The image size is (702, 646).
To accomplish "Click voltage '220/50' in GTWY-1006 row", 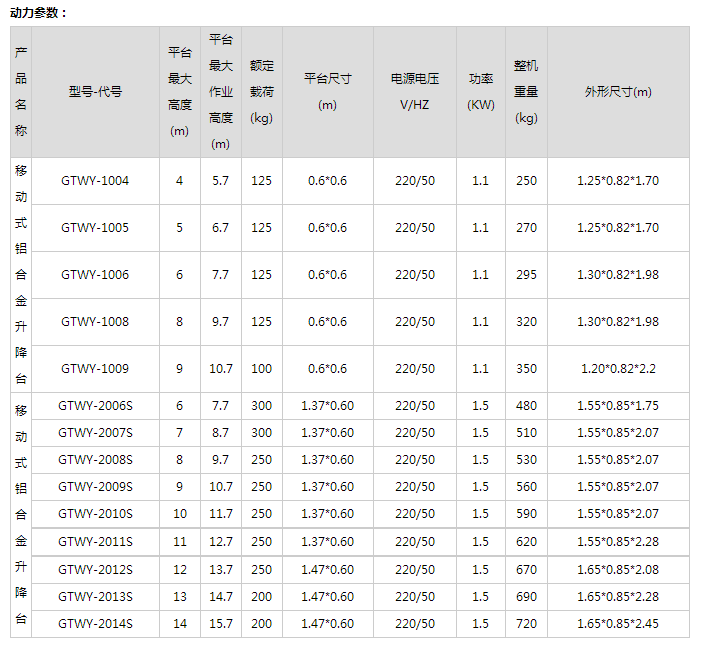I will point(415,275).
